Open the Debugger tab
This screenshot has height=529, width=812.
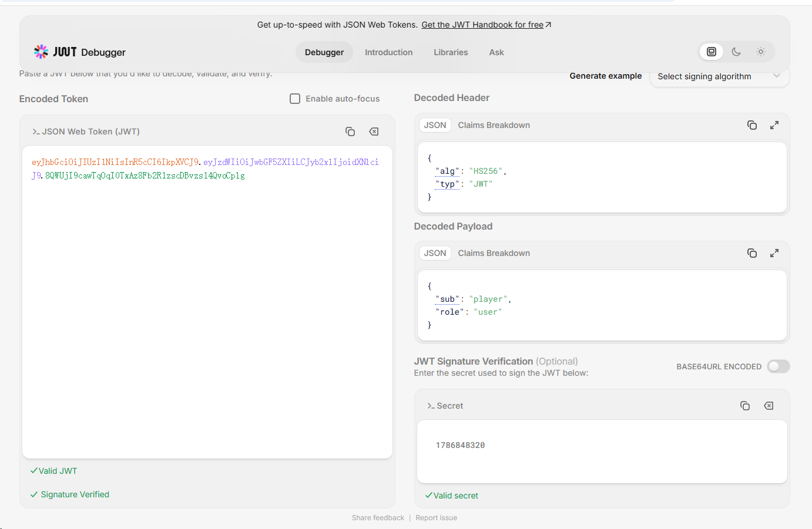coord(324,52)
